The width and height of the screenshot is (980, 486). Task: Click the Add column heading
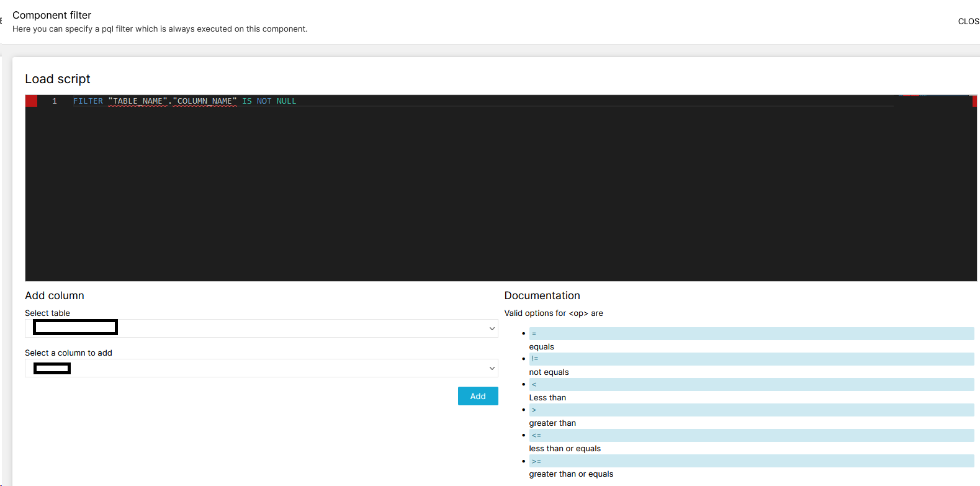[x=55, y=295]
